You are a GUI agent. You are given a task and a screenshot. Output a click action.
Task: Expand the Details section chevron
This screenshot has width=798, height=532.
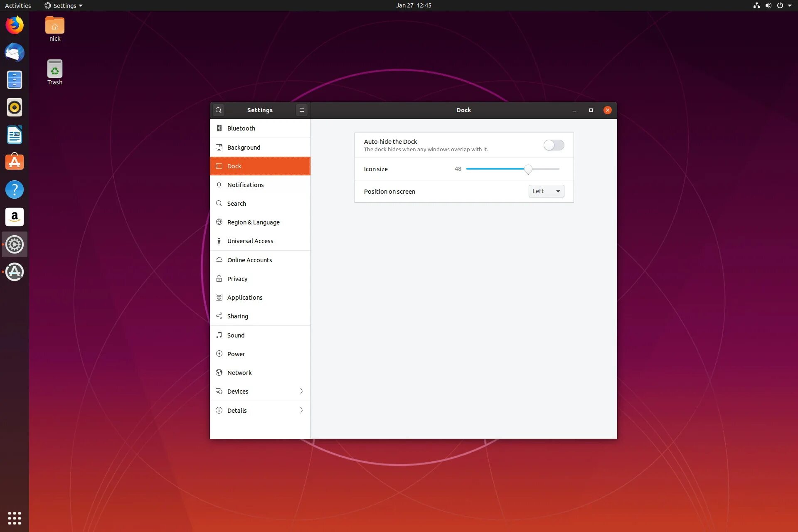click(301, 410)
